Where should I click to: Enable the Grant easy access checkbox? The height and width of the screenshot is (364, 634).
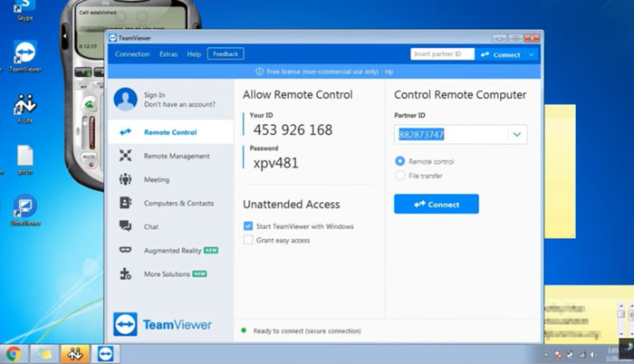248,240
